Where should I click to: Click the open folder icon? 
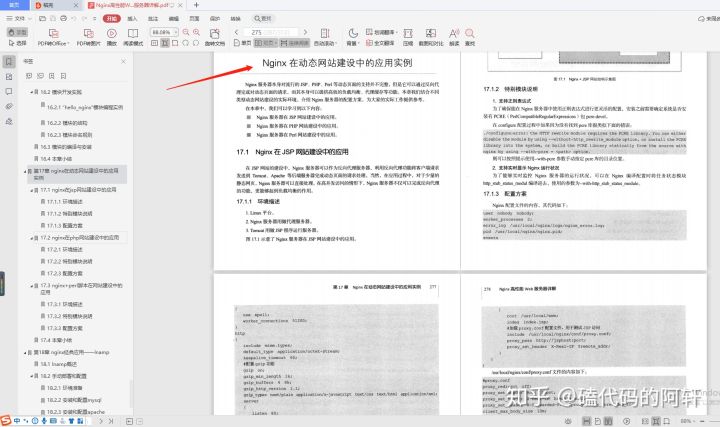(x=42, y=18)
